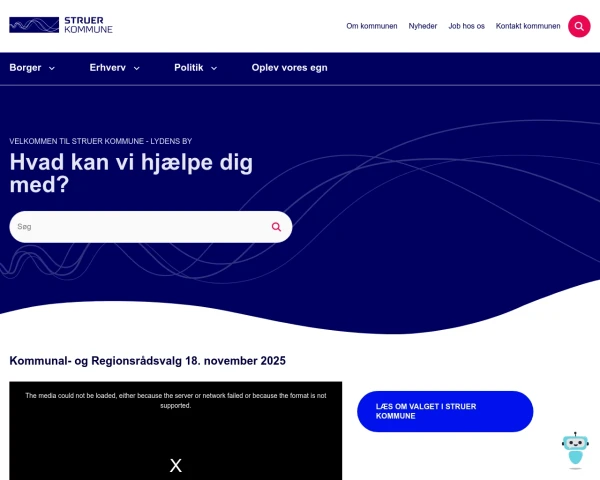Open the Politik menu item

coord(189,68)
